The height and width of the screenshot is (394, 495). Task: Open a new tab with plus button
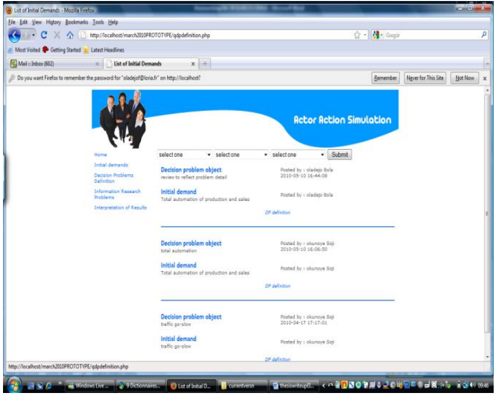tap(205, 64)
